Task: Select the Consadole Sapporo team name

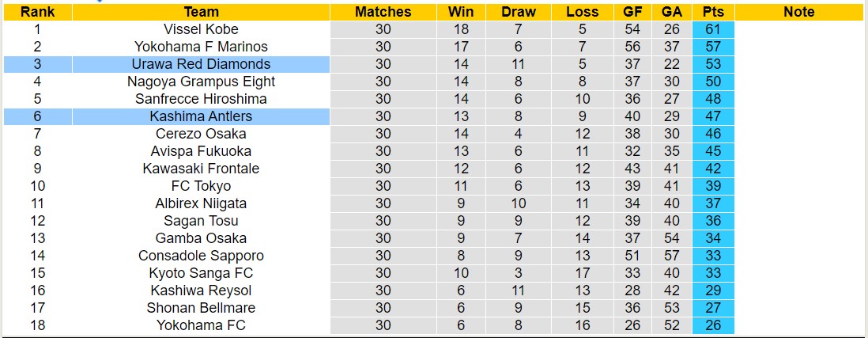Action: pyautogui.click(x=201, y=256)
